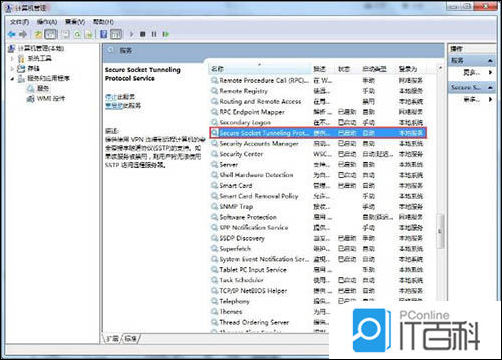The width and height of the screenshot is (502, 360).
Task: Expand the 系统工具 tree node arrow
Action: [12, 59]
